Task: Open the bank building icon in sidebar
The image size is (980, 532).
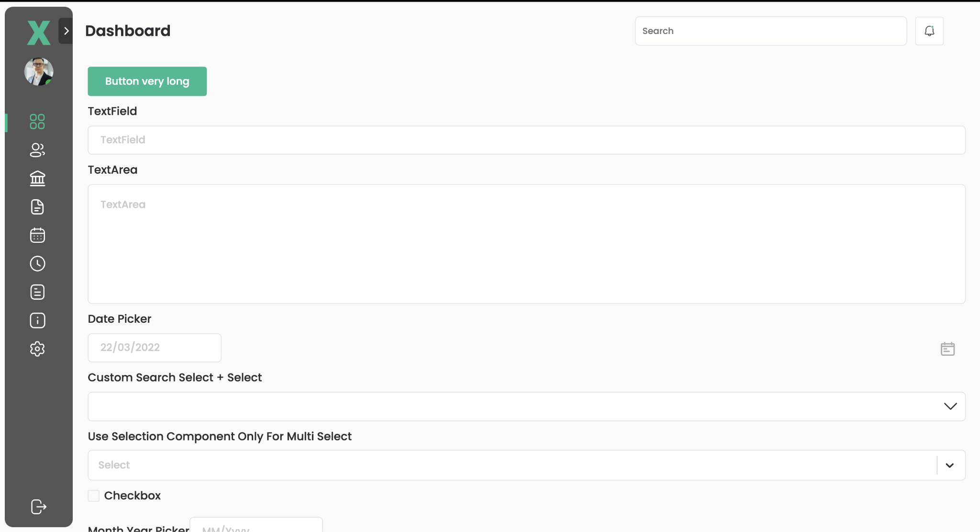Action: tap(37, 178)
